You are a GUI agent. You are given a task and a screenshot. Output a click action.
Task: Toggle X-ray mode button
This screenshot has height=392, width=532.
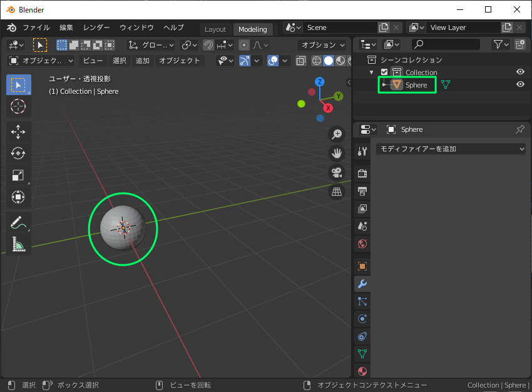[301, 61]
